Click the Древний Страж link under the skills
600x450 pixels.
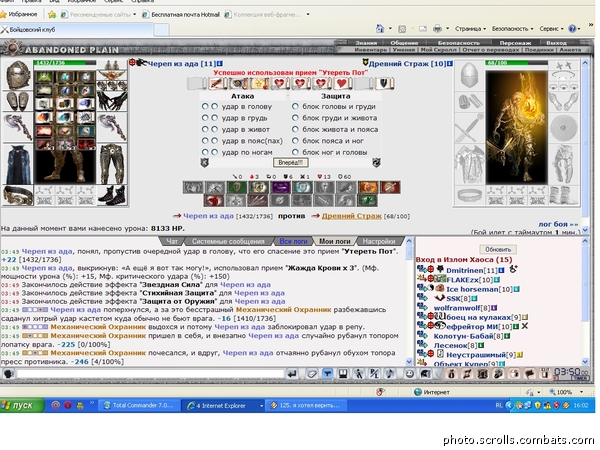pyautogui.click(x=351, y=216)
